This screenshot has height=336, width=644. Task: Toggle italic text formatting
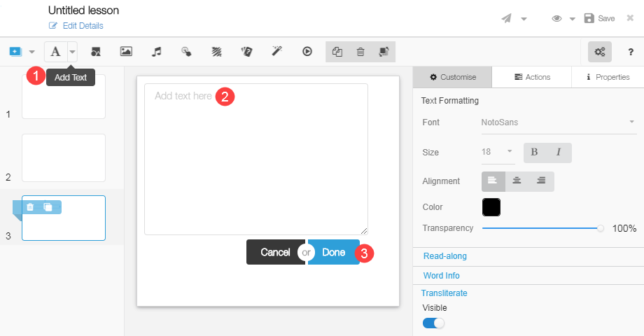tap(559, 152)
